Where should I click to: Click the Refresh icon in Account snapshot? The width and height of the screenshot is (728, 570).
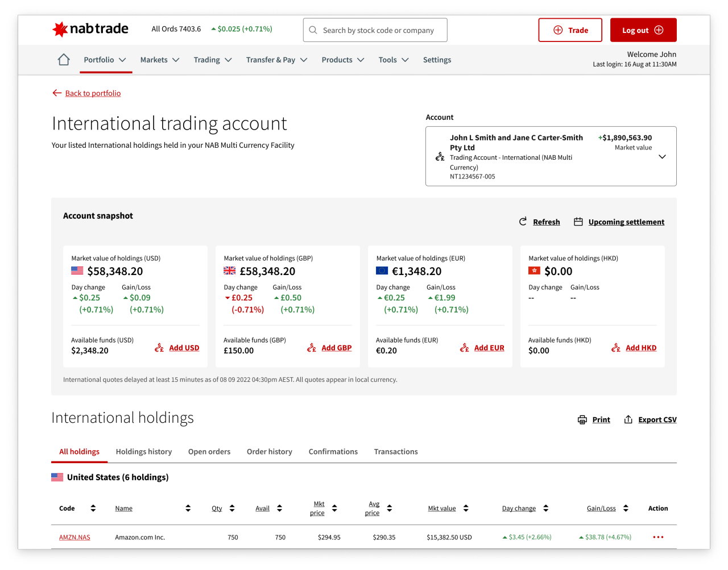pyautogui.click(x=523, y=222)
